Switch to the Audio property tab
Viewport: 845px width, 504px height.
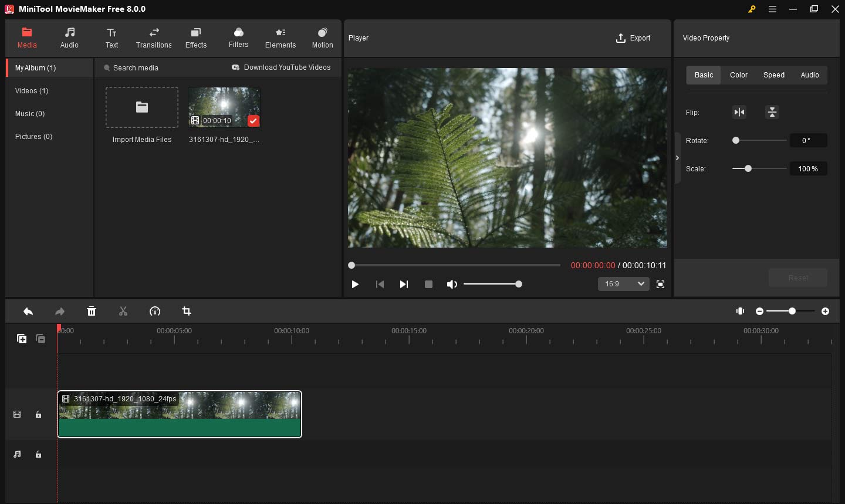click(x=810, y=75)
